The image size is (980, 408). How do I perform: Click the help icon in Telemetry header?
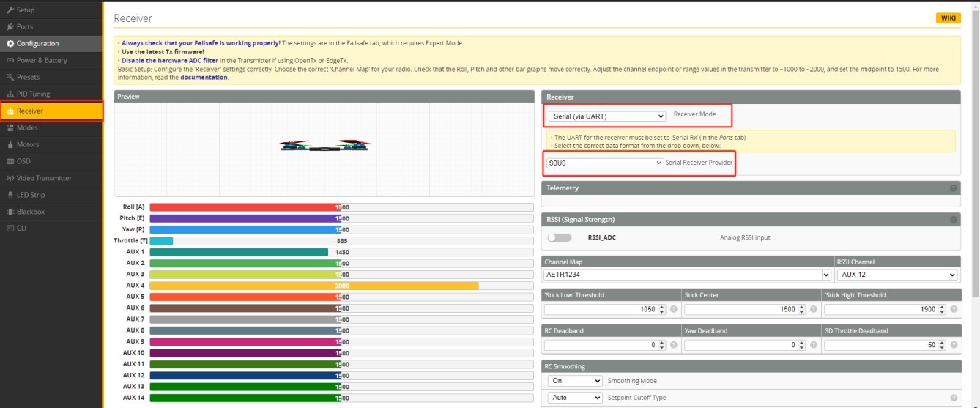953,188
